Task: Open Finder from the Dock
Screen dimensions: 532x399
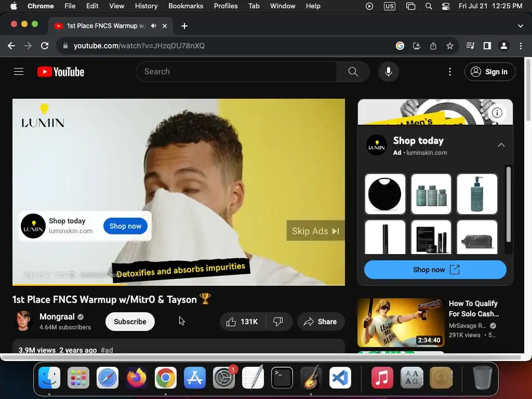Action: [49, 378]
